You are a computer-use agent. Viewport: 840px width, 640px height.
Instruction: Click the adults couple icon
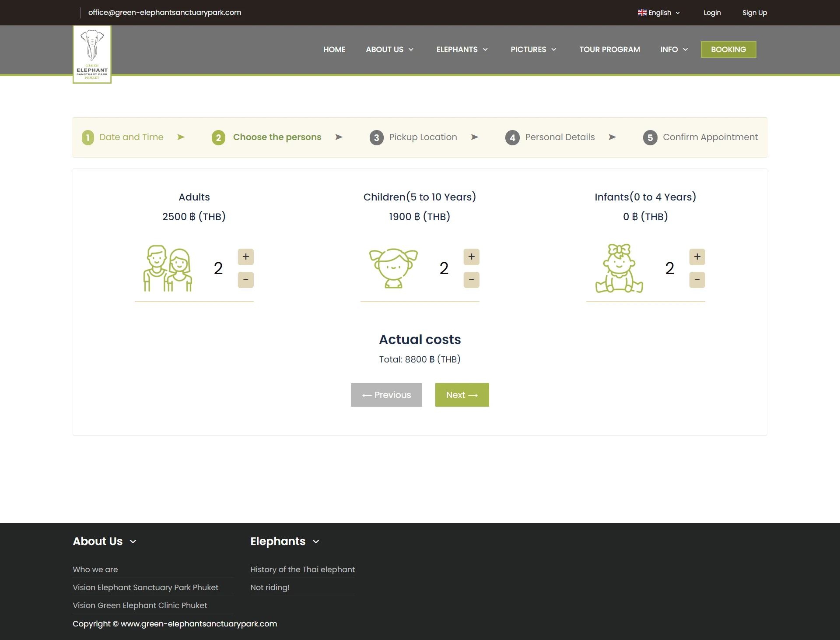coord(168,268)
